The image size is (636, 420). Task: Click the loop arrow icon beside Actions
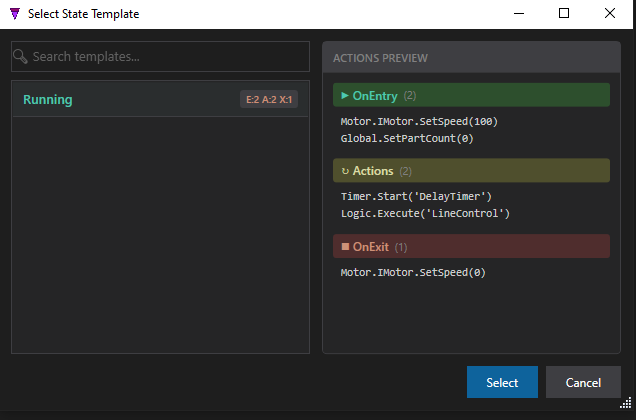[x=345, y=171]
